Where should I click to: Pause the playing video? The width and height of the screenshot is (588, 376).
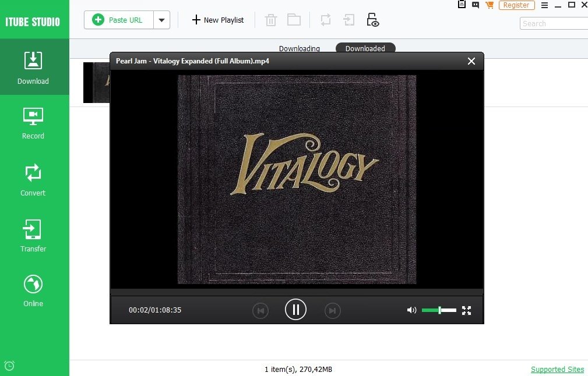pos(295,310)
